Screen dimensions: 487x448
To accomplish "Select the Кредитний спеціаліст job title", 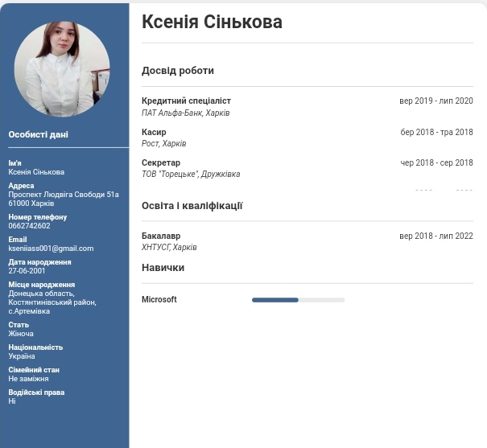I will click(186, 101).
